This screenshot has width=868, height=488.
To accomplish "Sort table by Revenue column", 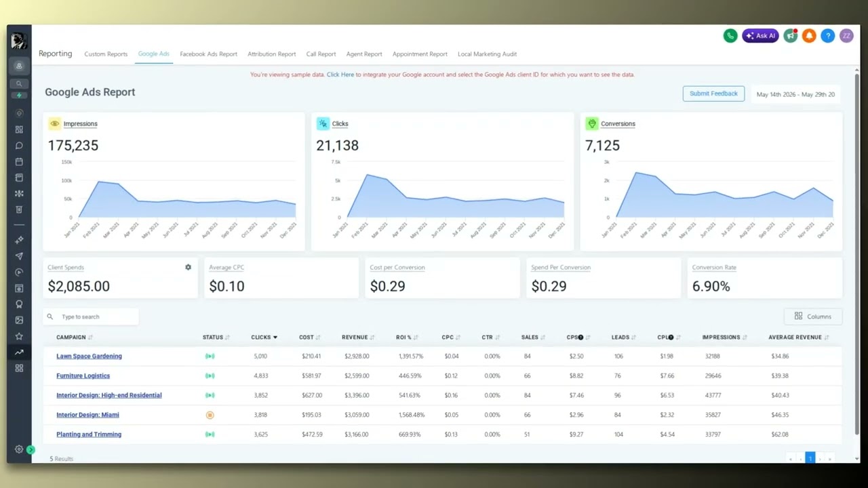I will [x=359, y=337].
